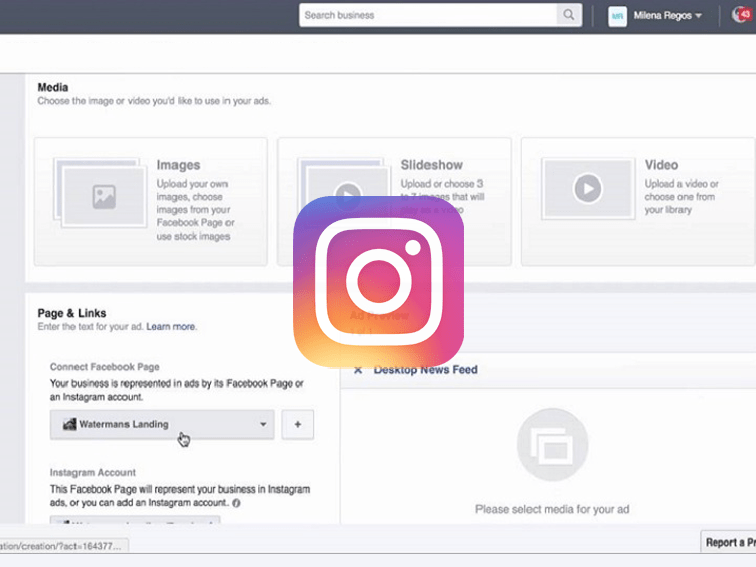The width and height of the screenshot is (756, 567).
Task: Click the Instagram Account info icon
Action: pos(236,503)
